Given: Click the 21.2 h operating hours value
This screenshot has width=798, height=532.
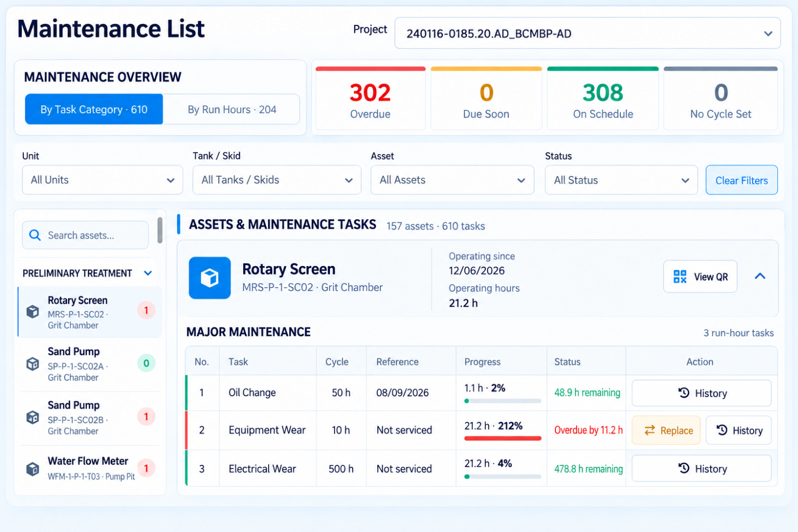Looking at the screenshot, I should point(463,303).
